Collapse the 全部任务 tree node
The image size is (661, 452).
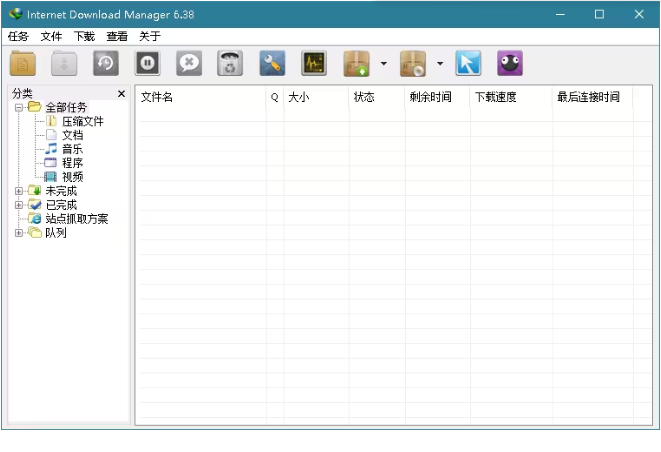pos(19,108)
